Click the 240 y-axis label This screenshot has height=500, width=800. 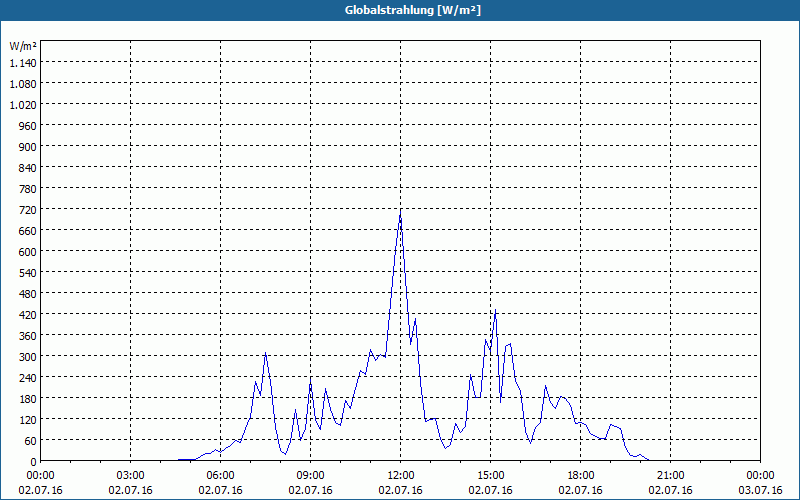click(28, 378)
